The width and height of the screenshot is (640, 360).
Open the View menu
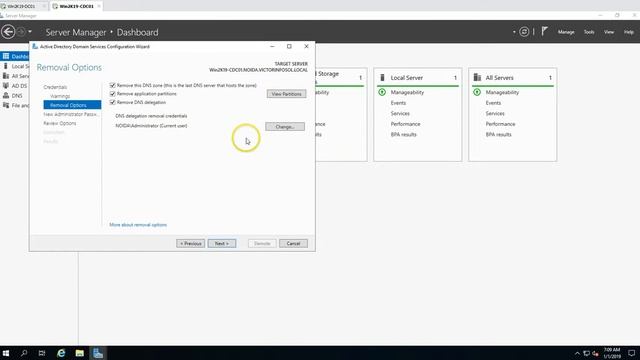click(x=609, y=32)
